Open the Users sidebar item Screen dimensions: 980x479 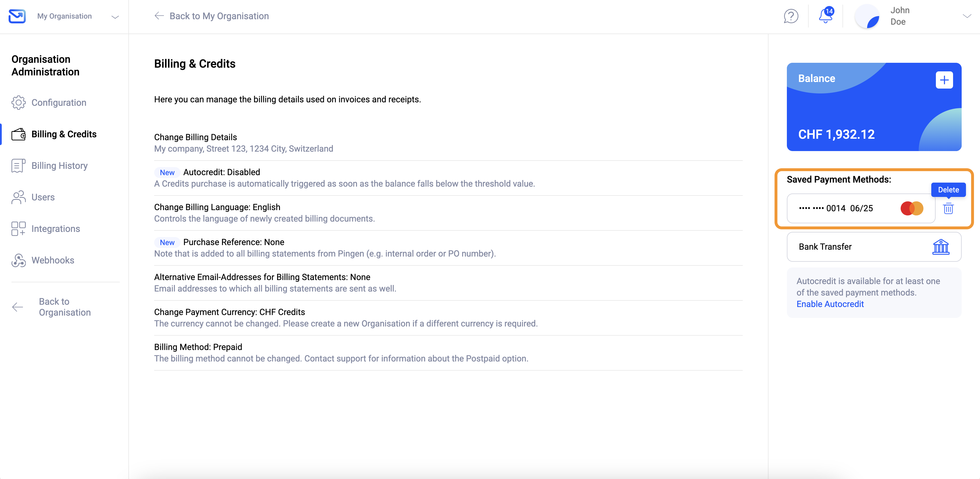pyautogui.click(x=43, y=198)
